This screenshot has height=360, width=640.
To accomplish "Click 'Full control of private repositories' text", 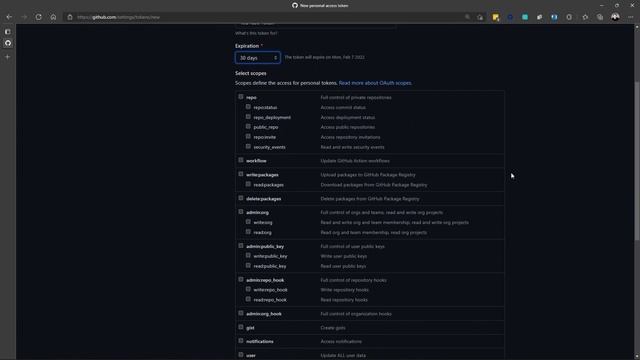I will tap(356, 98).
